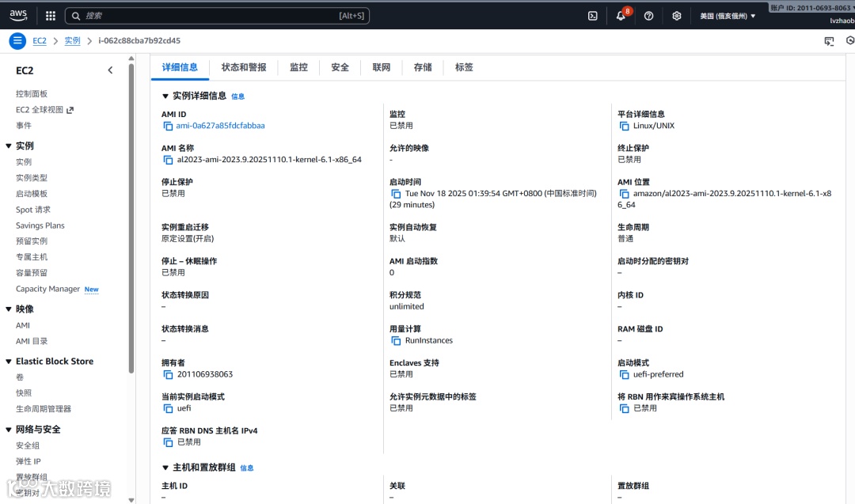Open 启动模板 in the sidebar
Viewport: 855px width, 504px height.
(x=32, y=193)
